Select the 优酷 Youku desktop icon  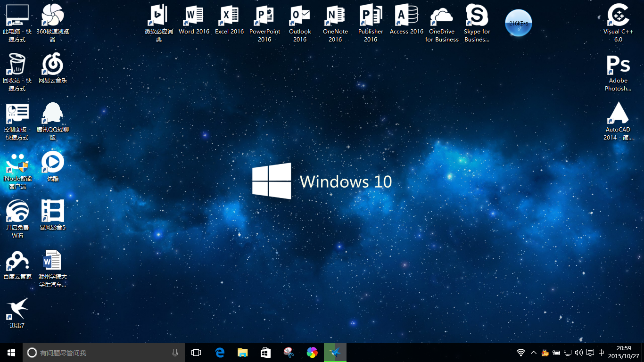pyautogui.click(x=53, y=167)
